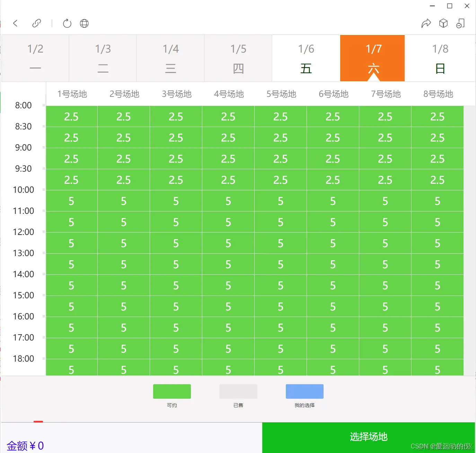This screenshot has width=476, height=453.
Task: Click the 2号场地 column header
Action: point(124,94)
